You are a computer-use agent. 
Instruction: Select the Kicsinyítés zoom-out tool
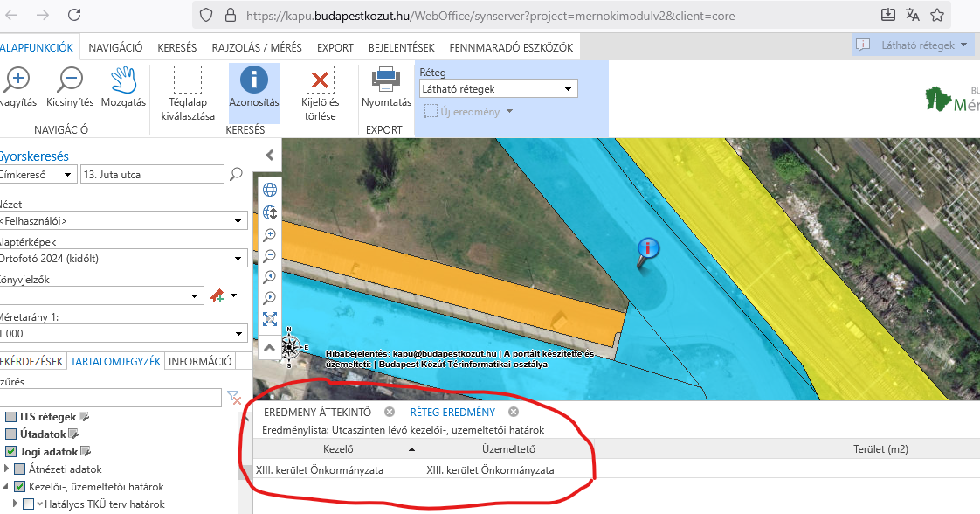tap(70, 80)
